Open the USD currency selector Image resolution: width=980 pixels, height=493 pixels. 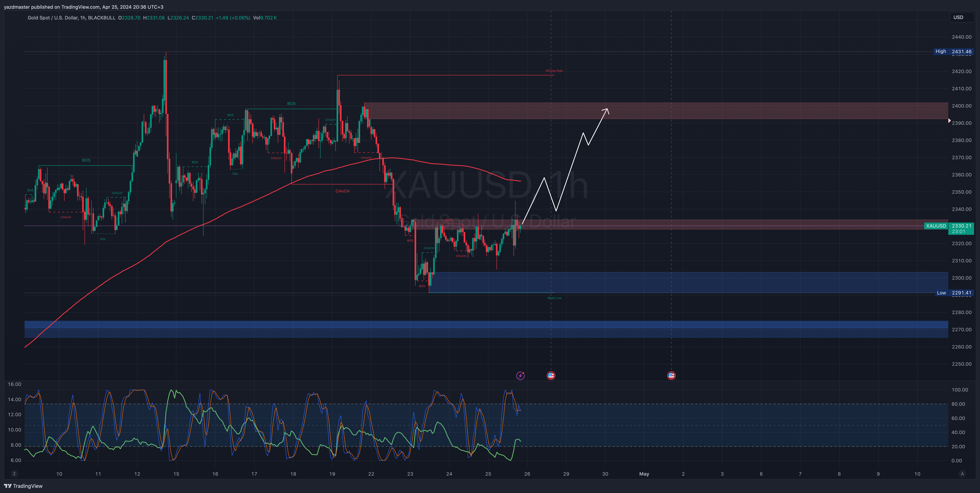[x=961, y=17]
